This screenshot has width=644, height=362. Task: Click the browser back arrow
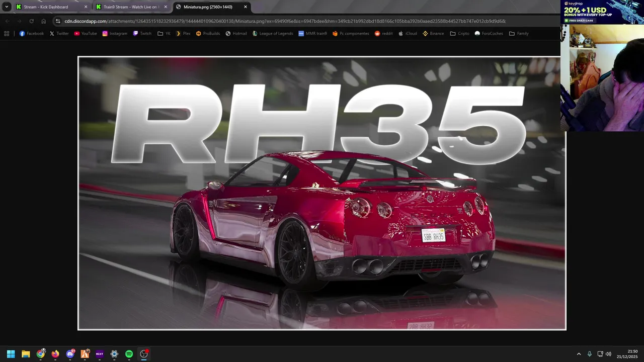(7, 21)
